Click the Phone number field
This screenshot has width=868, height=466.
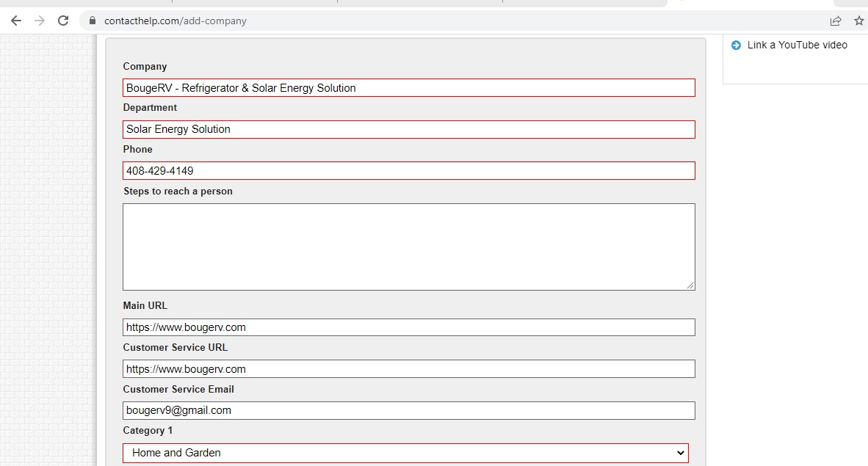point(408,171)
